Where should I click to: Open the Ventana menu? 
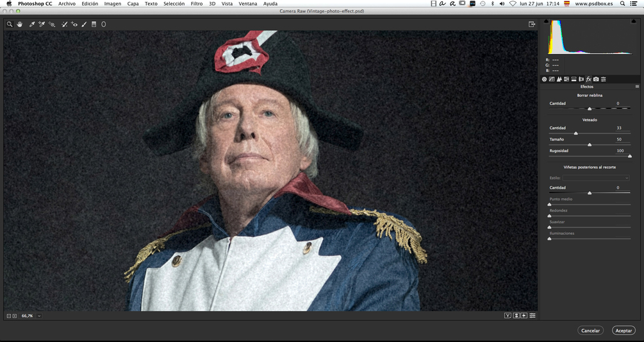[x=247, y=4]
